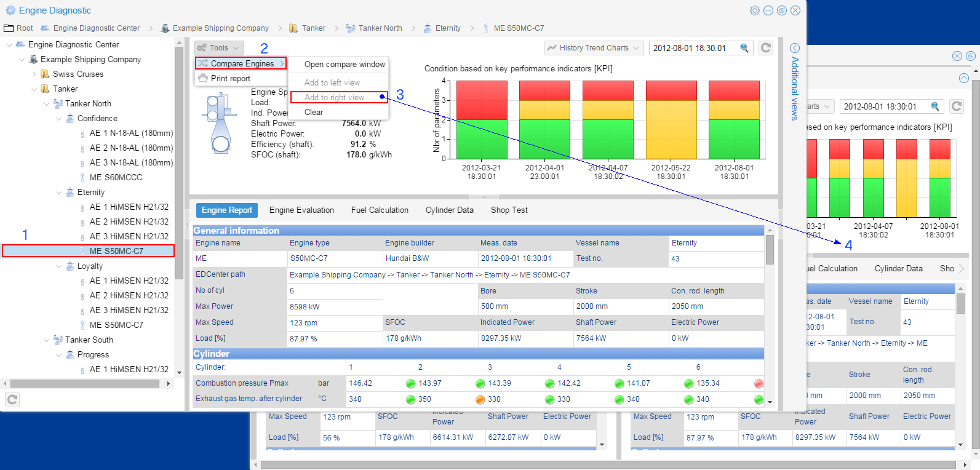Select Open compare window menu entry
Screen dimensions: 980x470
(x=345, y=64)
